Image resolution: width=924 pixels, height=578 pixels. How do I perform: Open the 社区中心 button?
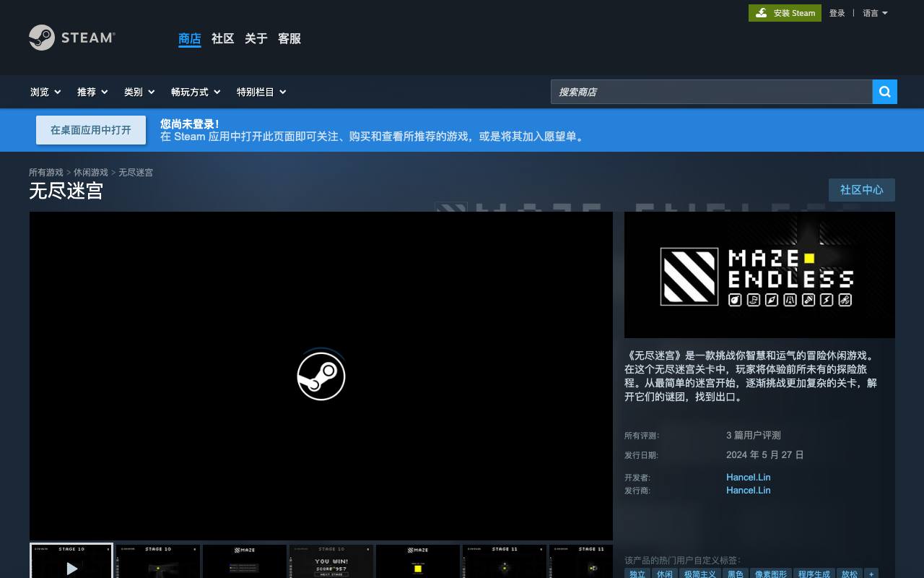(x=862, y=190)
